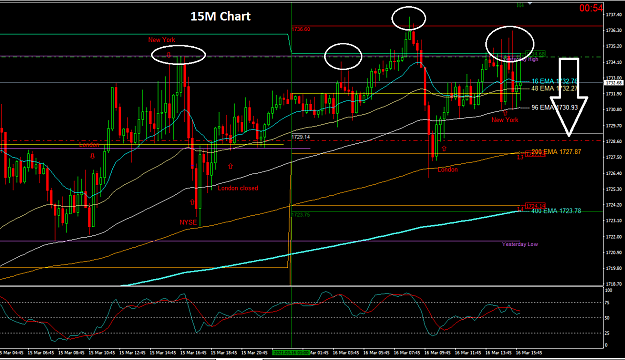Click the green 1723.76 level label

(301, 215)
